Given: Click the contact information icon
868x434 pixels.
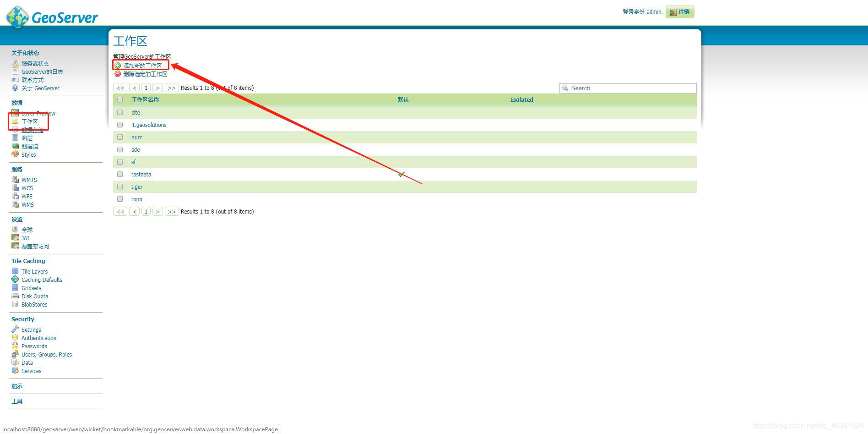Looking at the screenshot, I should click(15, 80).
